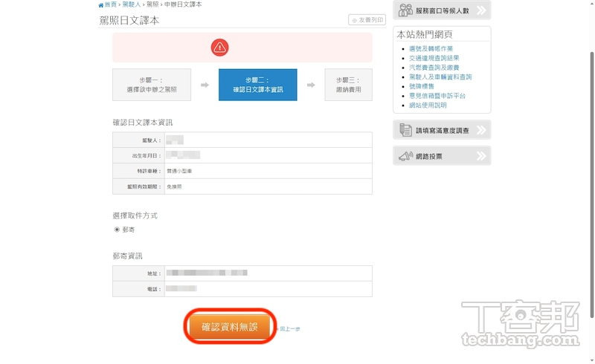The width and height of the screenshot is (595, 364).
Task: Open the 駕駛人及車輛資料查詢 link
Action: coord(440,77)
